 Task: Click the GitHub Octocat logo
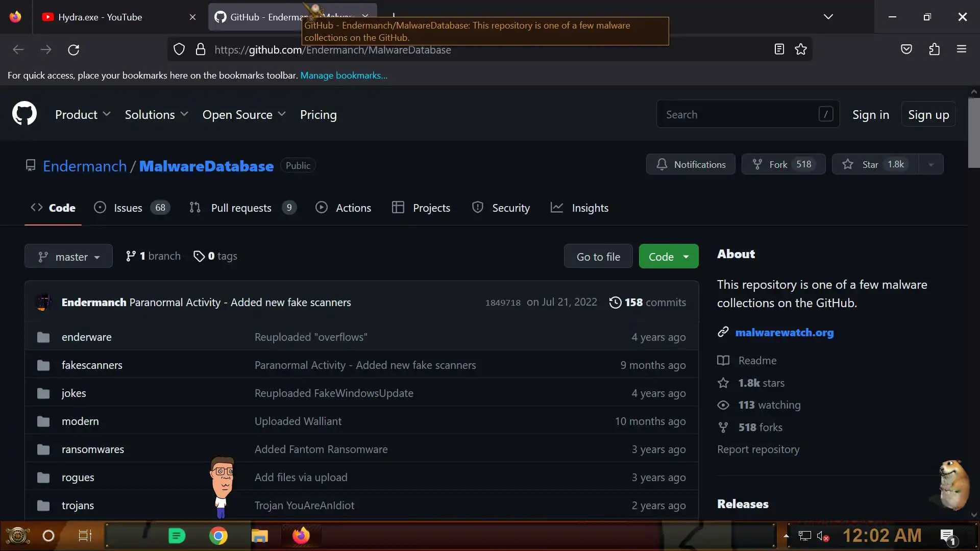[x=24, y=114]
